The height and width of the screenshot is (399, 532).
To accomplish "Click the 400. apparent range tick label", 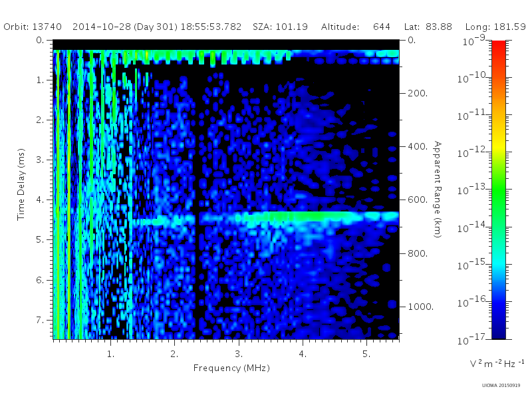I will 418,146.
